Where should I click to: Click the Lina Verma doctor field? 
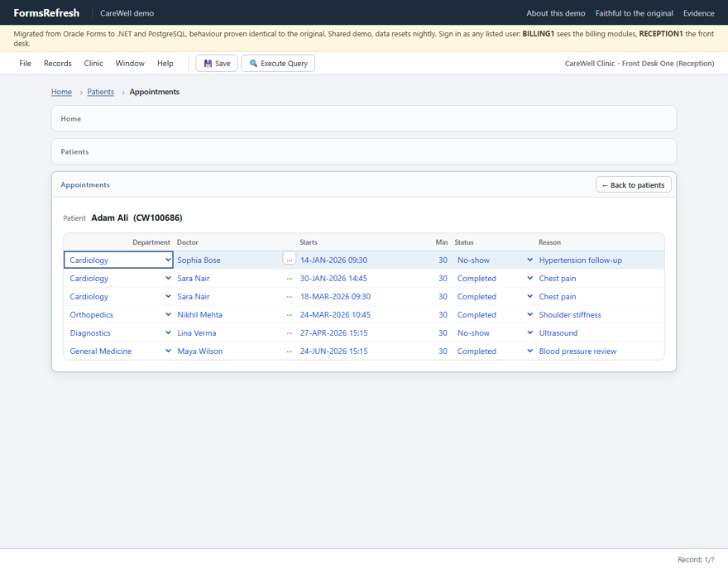pyautogui.click(x=229, y=332)
